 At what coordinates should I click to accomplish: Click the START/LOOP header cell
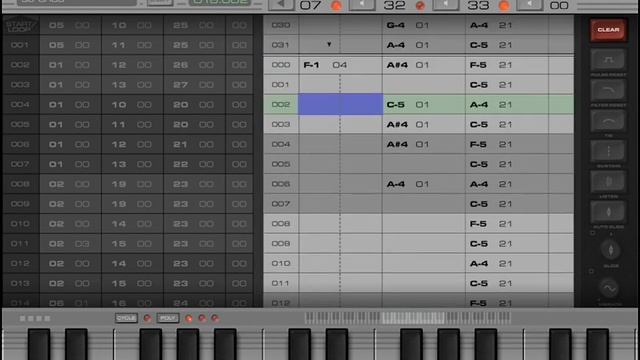pyautogui.click(x=21, y=25)
